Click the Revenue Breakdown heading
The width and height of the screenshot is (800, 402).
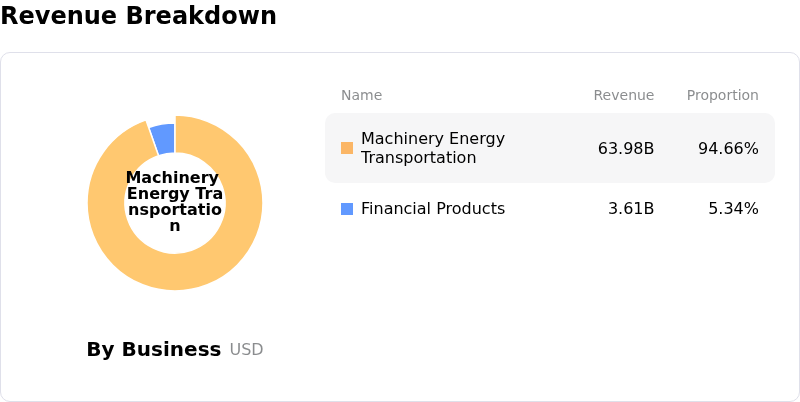[x=138, y=16]
